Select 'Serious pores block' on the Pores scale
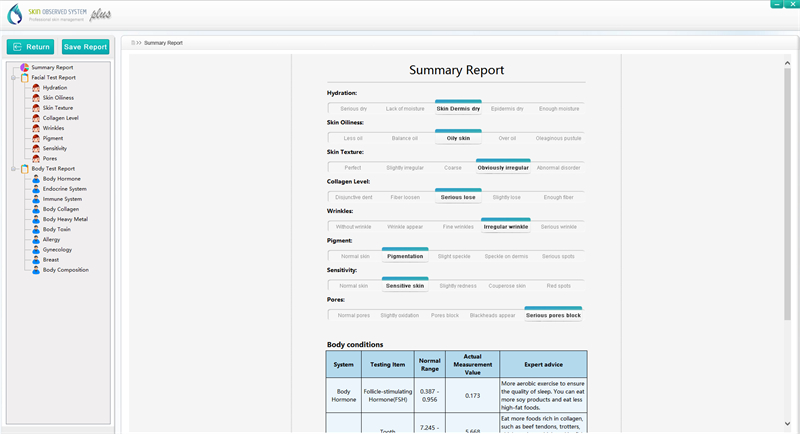This screenshot has width=800, height=434. 553,315
